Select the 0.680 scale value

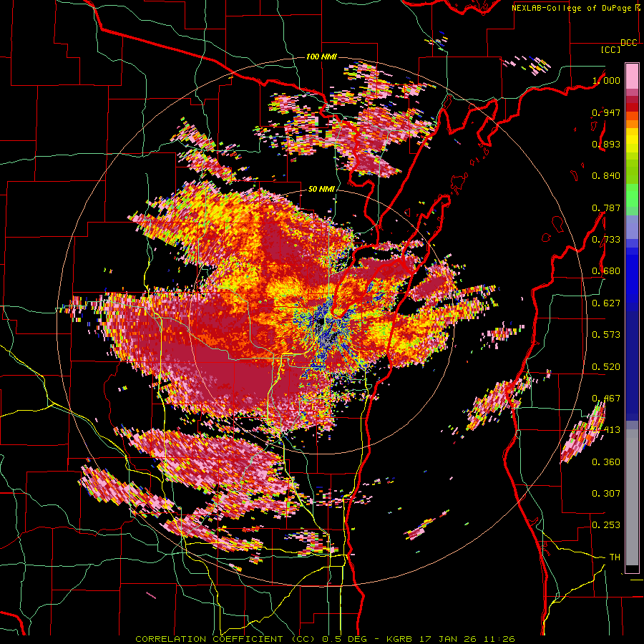[x=606, y=271]
